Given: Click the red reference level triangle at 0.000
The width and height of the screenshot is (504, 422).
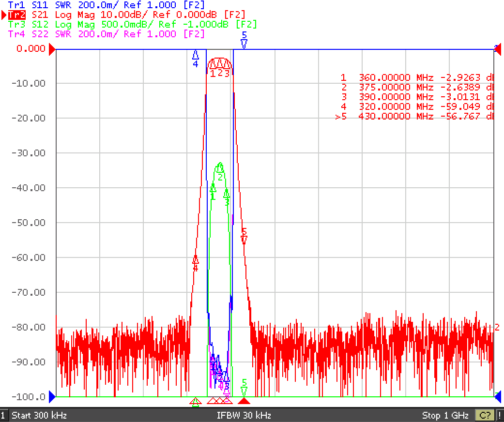Looking at the screenshot, I should point(52,49).
